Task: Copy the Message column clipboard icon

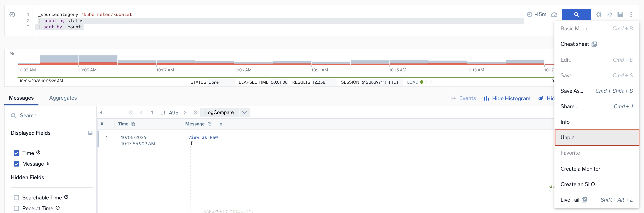Action: tap(209, 124)
